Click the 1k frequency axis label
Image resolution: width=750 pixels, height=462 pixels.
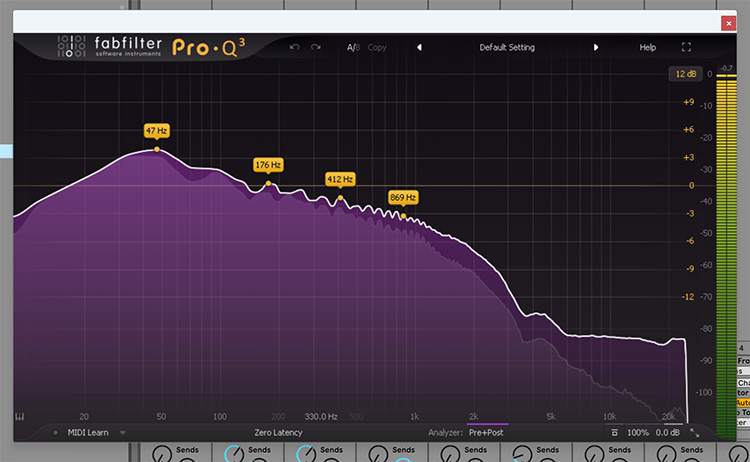(415, 417)
